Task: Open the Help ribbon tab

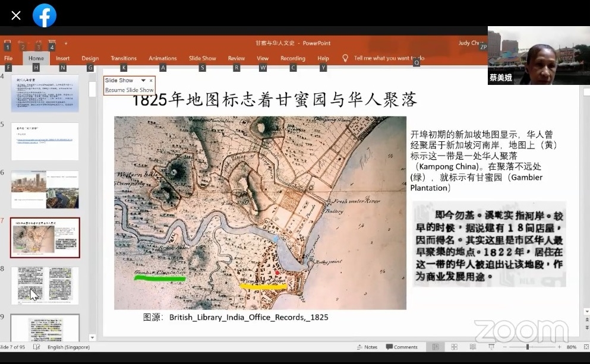Action: click(x=323, y=58)
